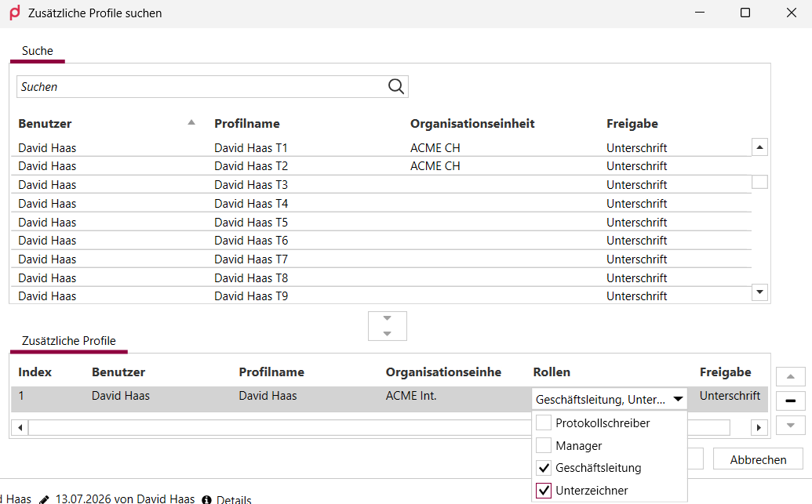The height and width of the screenshot is (504, 812).
Task: Click ACME Int. cell in additional profiles
Action: (411, 396)
